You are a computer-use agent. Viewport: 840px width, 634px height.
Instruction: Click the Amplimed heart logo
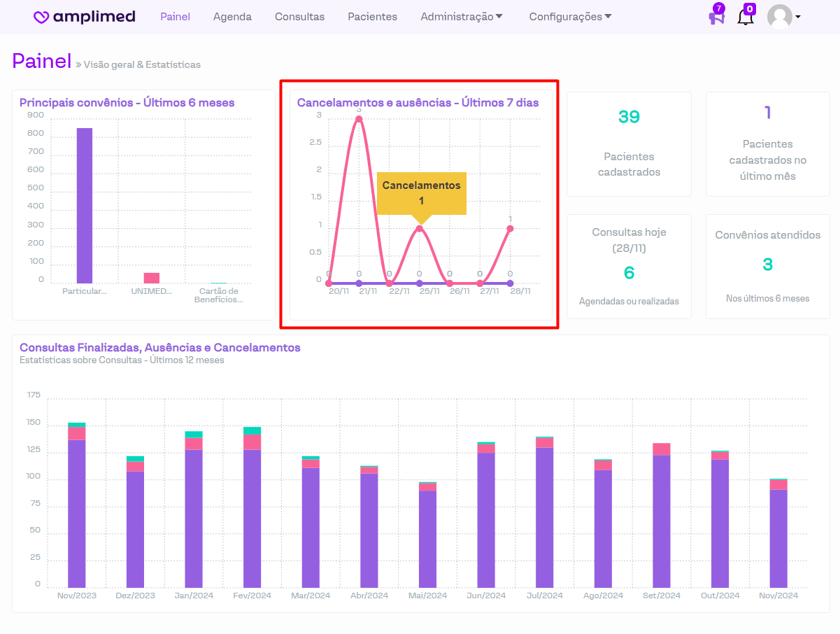[x=42, y=17]
